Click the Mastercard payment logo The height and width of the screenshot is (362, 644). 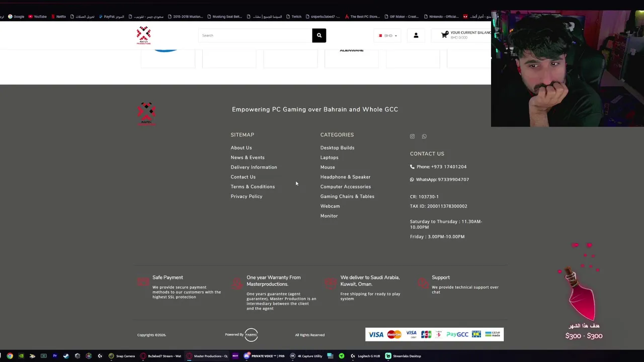pos(394,334)
